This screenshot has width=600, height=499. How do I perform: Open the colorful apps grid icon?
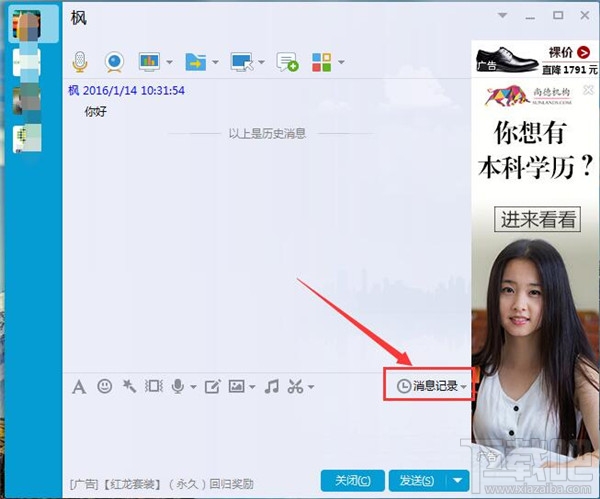[x=321, y=62]
